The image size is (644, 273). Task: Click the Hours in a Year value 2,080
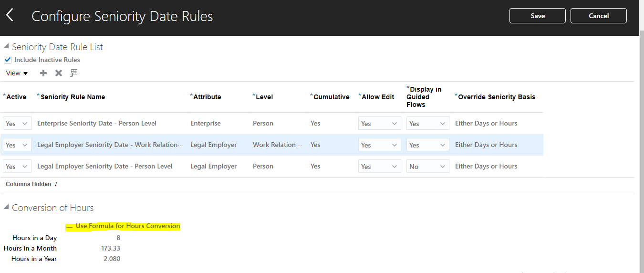point(112,259)
